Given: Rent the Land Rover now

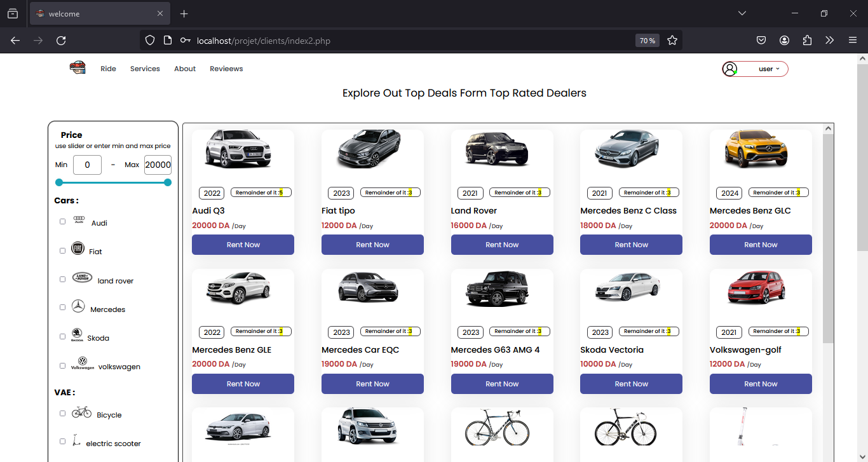Looking at the screenshot, I should 502,245.
